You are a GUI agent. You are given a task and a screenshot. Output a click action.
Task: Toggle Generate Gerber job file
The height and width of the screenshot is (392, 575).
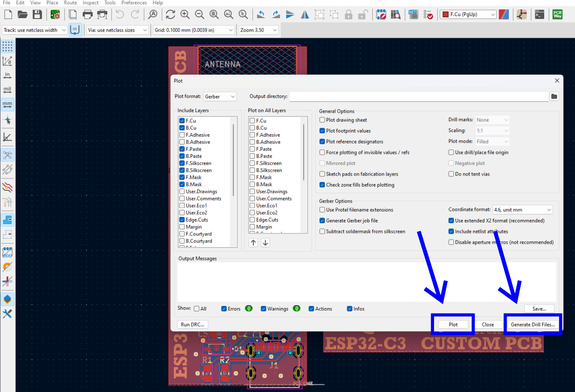[x=322, y=221]
